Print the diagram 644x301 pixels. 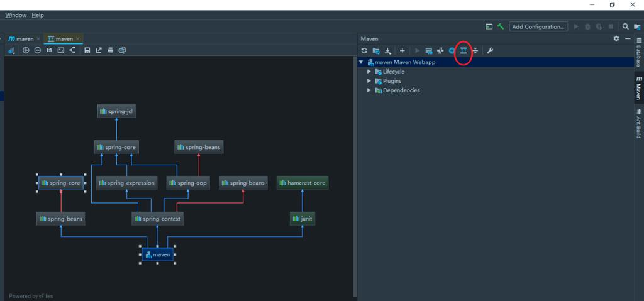coord(111,50)
